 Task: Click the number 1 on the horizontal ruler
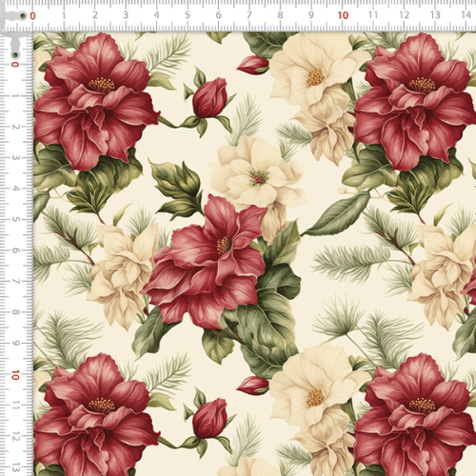tap(64, 15)
